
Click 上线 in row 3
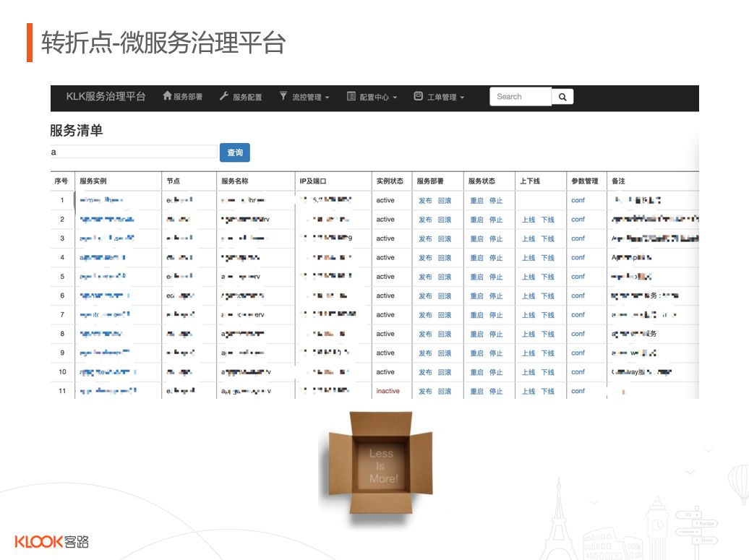point(528,238)
